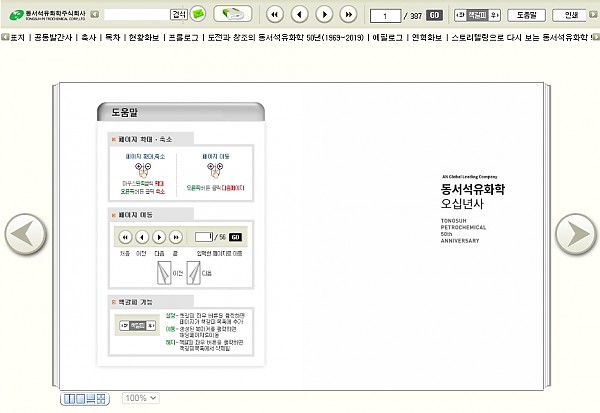The height and width of the screenshot is (413, 600).
Task: Select the thumbnail grid view icon
Action: tap(101, 399)
